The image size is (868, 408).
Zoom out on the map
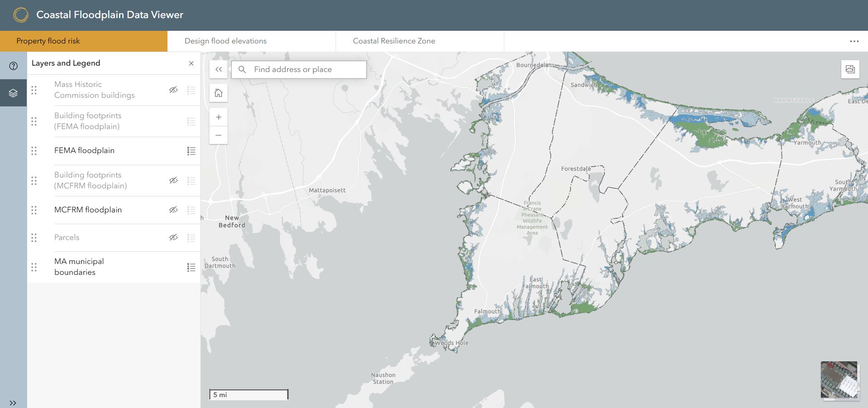tap(218, 135)
